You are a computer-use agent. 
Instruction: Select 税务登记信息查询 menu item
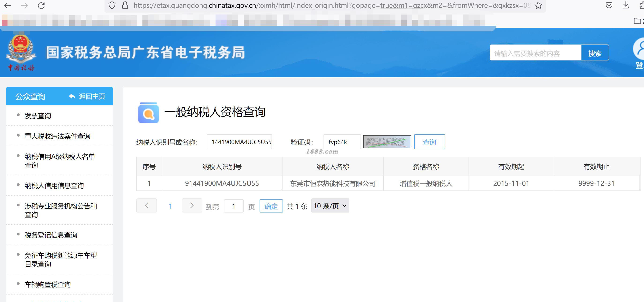point(51,235)
